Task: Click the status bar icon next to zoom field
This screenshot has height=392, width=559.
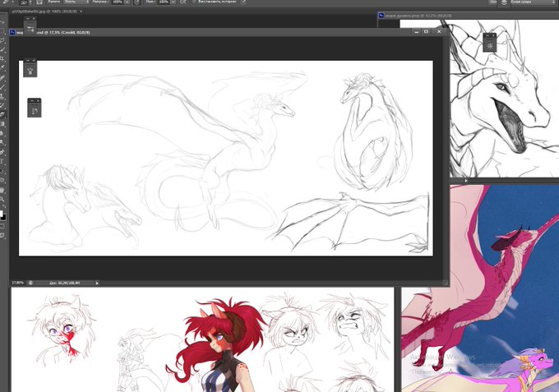Action: 30,283
